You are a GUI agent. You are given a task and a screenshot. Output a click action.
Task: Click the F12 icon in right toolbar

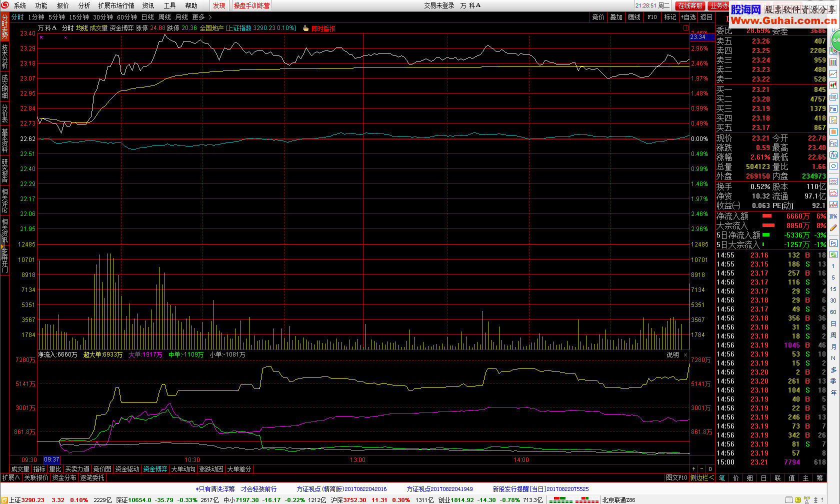pos(833,143)
